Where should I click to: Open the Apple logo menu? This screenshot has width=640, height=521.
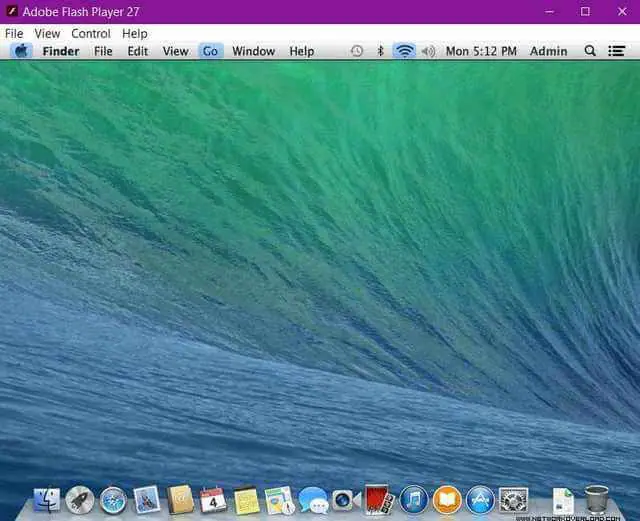click(21, 51)
